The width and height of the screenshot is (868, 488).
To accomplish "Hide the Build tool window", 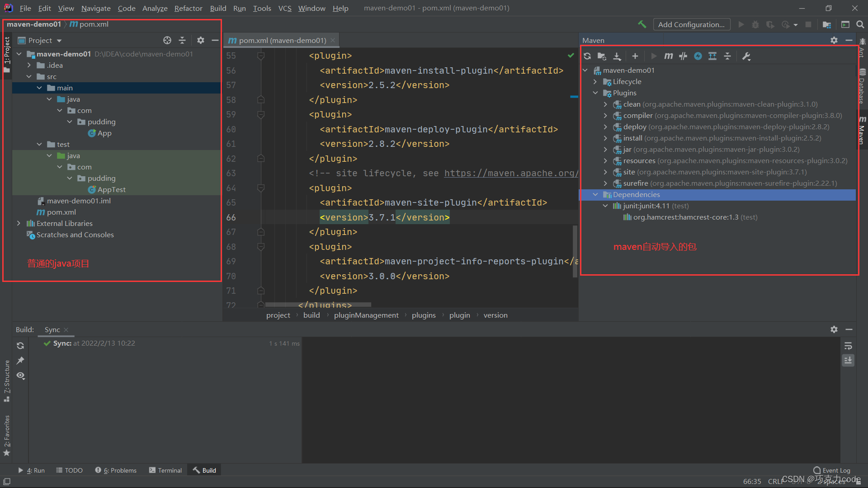I will tap(849, 329).
